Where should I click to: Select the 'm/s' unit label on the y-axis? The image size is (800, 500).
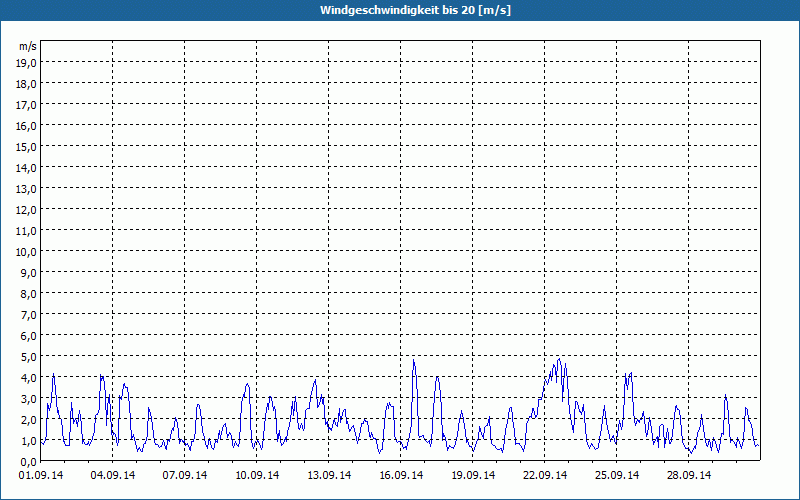[28, 46]
